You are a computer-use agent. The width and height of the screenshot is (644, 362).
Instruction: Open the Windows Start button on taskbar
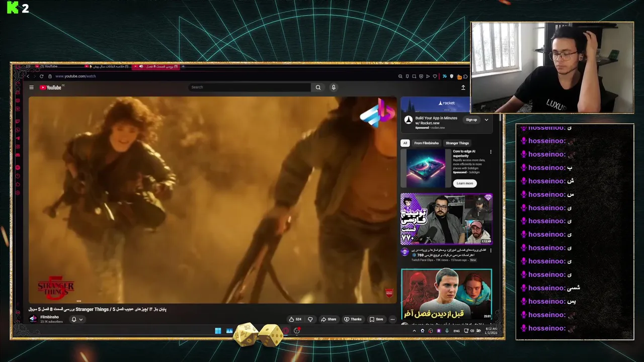click(218, 331)
